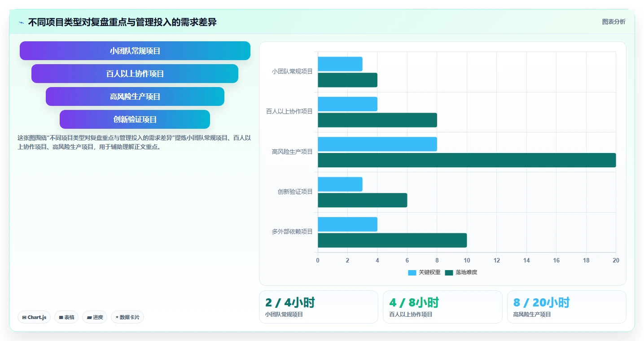This screenshot has height=341, width=644.
Task: Select the 高风险生产项目 funnel bar
Action: pos(135,96)
